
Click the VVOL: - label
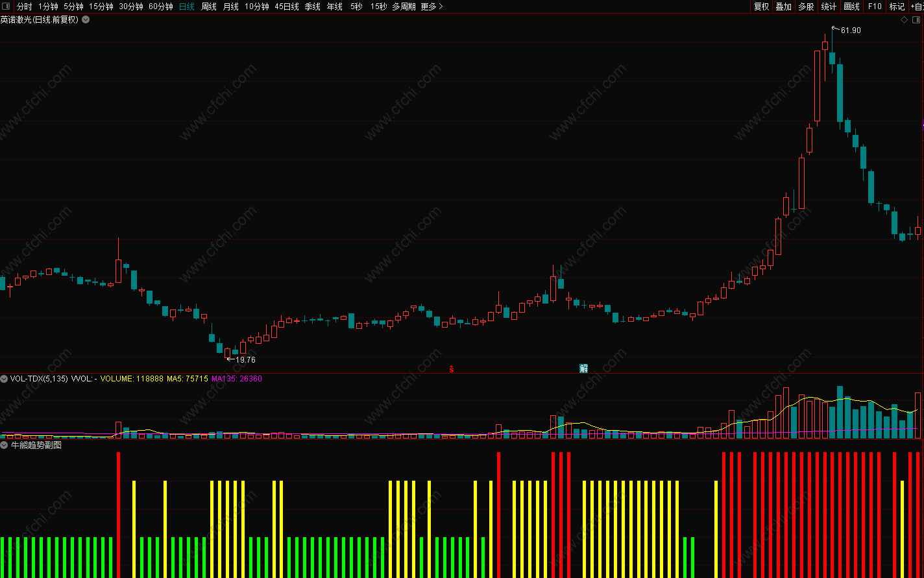pyautogui.click(x=84, y=378)
